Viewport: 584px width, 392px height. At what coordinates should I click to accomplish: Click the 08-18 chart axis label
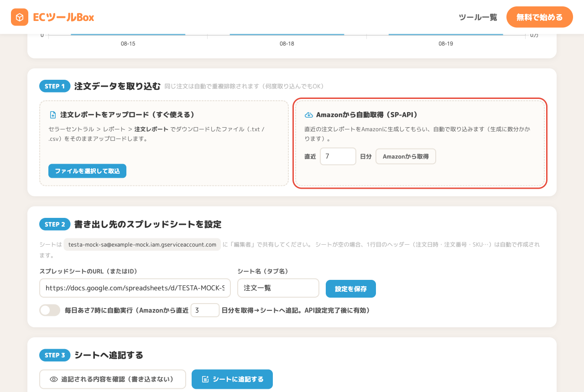[287, 44]
